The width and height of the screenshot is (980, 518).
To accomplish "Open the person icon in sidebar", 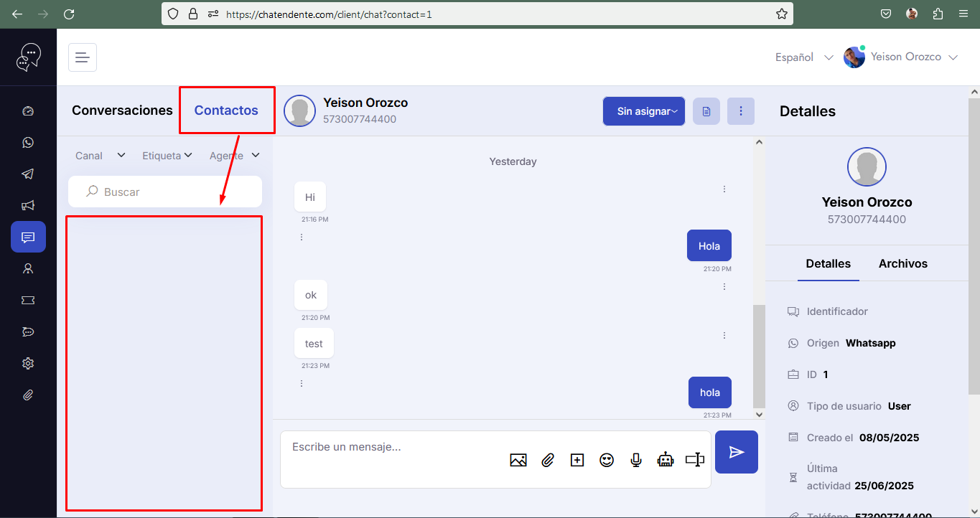I will pos(28,269).
